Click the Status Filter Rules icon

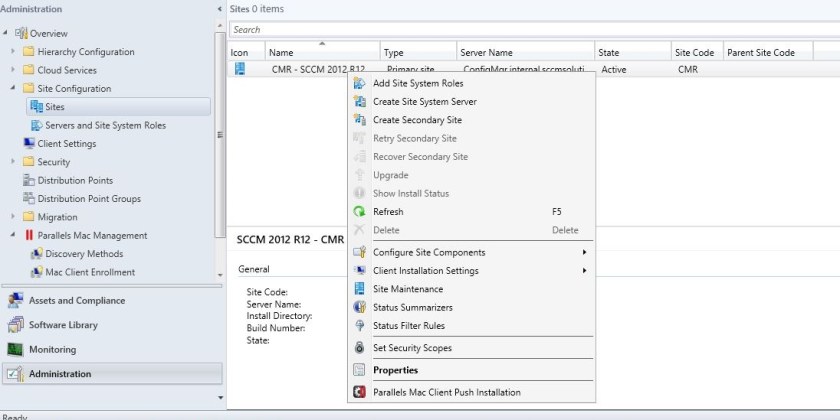tap(360, 326)
